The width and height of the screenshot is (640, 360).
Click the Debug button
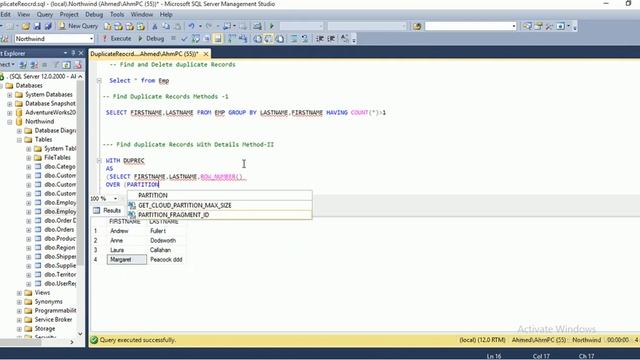(x=151, y=39)
